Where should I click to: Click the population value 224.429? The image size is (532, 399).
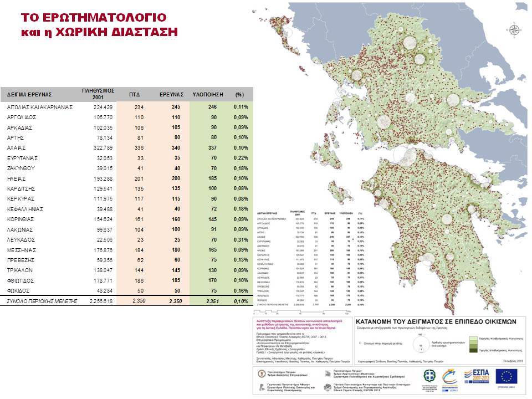click(103, 107)
